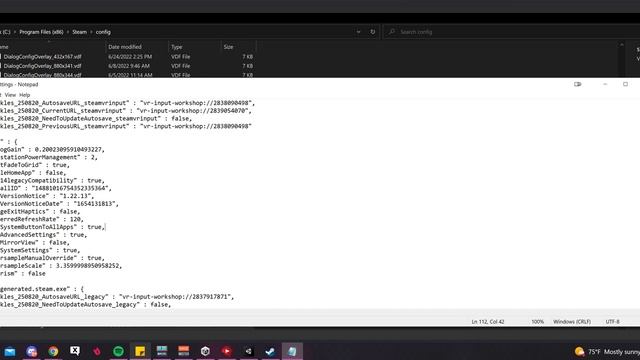640x360 pixels.
Task: Place cursor on the preferredRefreshRate 120 line
Action: coord(41,219)
